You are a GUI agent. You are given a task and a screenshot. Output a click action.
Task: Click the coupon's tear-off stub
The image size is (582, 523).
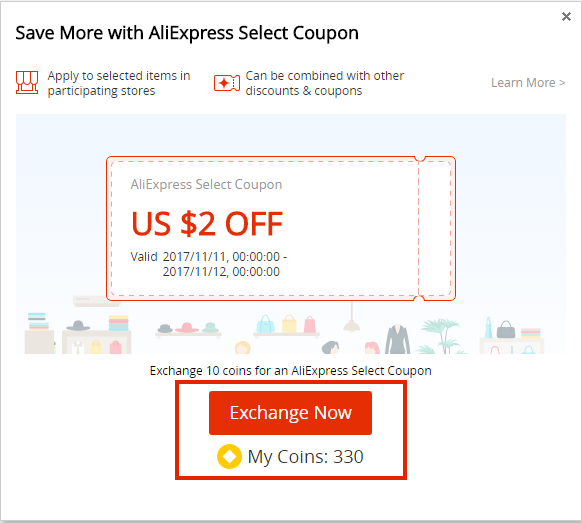[436, 228]
